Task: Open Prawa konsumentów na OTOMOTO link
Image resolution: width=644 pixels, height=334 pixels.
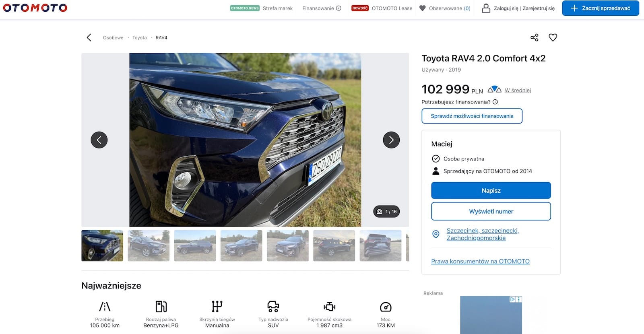Action: [480, 261]
